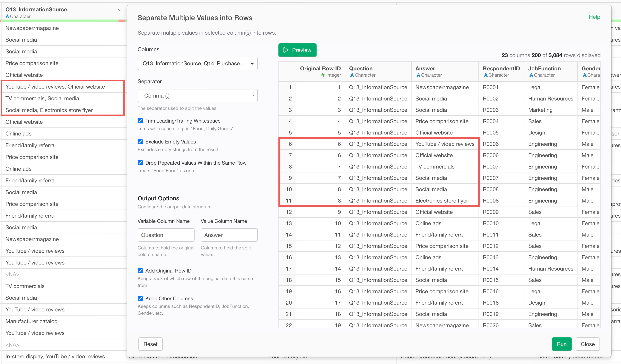Click the Character type icon under Q13_InformationSource
621x364 pixels.
(x=7, y=16)
